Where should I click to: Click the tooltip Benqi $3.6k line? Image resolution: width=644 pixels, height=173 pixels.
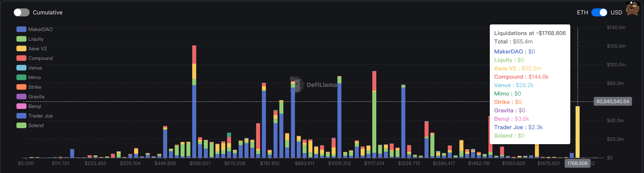511,119
